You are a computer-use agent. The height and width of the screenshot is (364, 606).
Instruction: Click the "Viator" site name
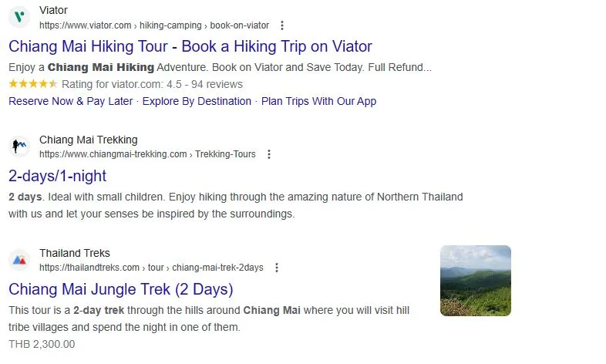(53, 10)
